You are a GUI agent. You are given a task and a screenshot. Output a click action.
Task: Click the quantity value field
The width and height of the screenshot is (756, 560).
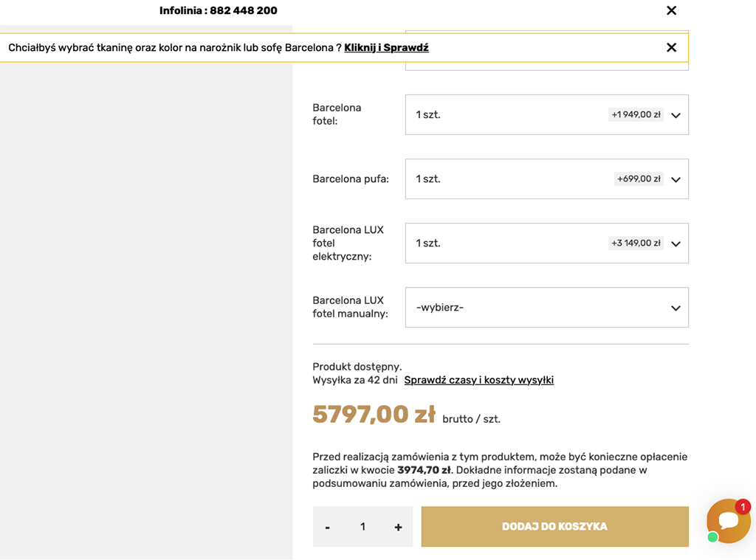[x=362, y=526]
